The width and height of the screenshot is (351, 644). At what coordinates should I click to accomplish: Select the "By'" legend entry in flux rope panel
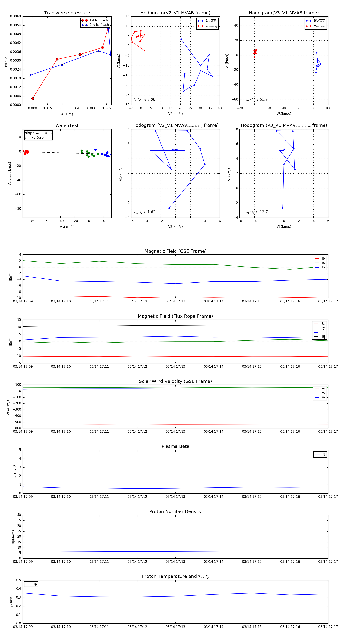(x=320, y=328)
